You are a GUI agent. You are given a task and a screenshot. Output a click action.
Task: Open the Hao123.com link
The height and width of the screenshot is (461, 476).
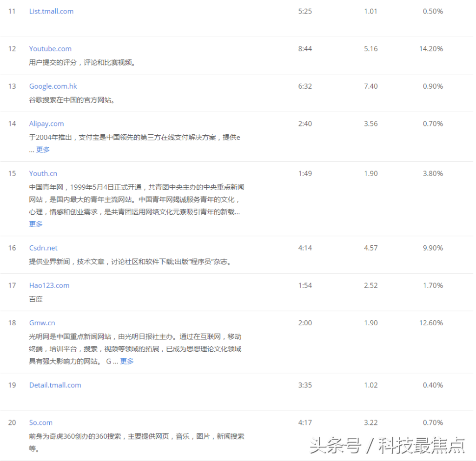click(x=49, y=285)
